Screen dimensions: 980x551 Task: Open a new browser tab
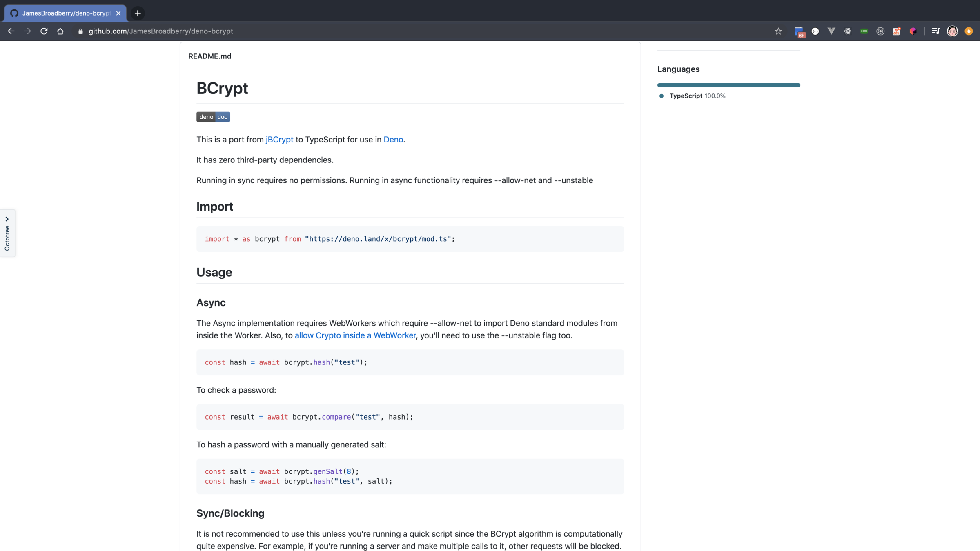pos(138,13)
